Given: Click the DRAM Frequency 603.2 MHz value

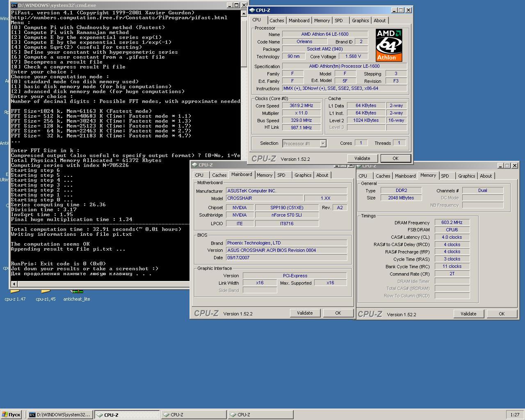Looking at the screenshot, I should [x=452, y=222].
